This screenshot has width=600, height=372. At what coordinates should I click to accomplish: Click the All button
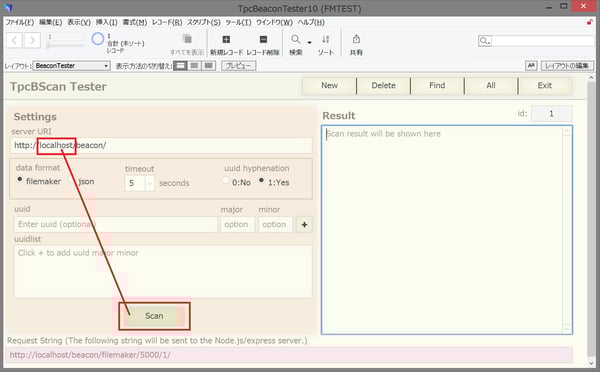pyautogui.click(x=491, y=85)
